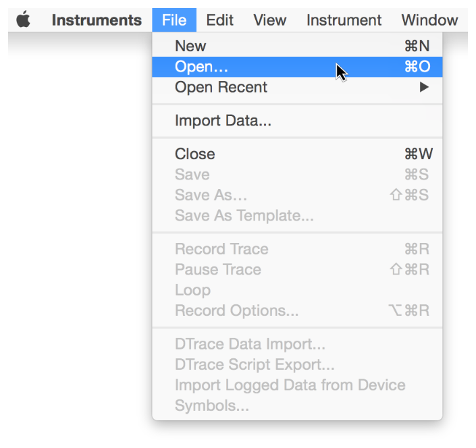Viewport: 476px width, 448px height.
Task: Open the Window menu
Action: tap(429, 20)
